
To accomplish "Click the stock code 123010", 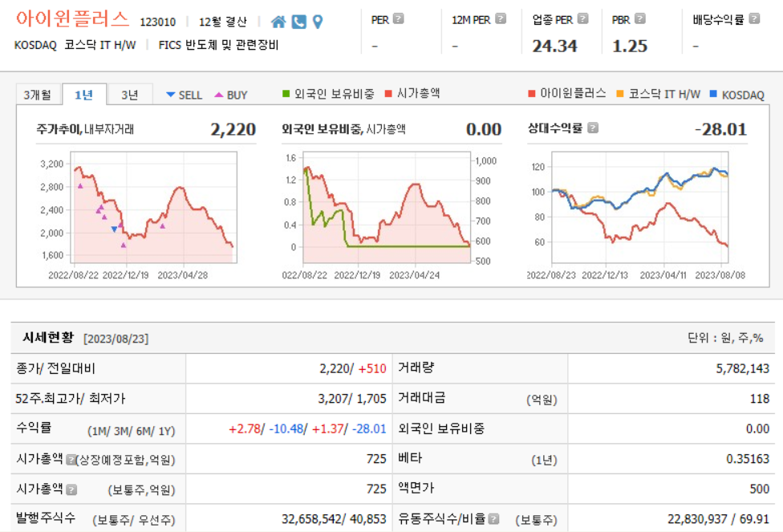I will (x=158, y=22).
